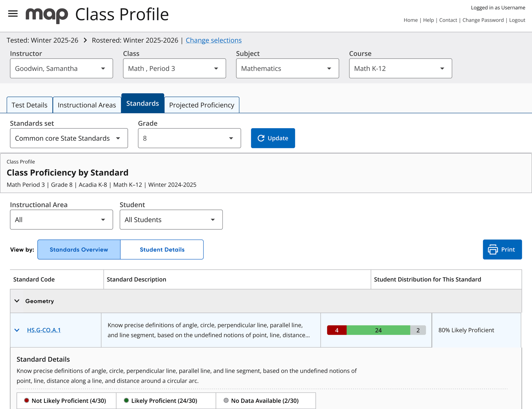
Task: Click the MAP logo
Action: click(x=47, y=15)
